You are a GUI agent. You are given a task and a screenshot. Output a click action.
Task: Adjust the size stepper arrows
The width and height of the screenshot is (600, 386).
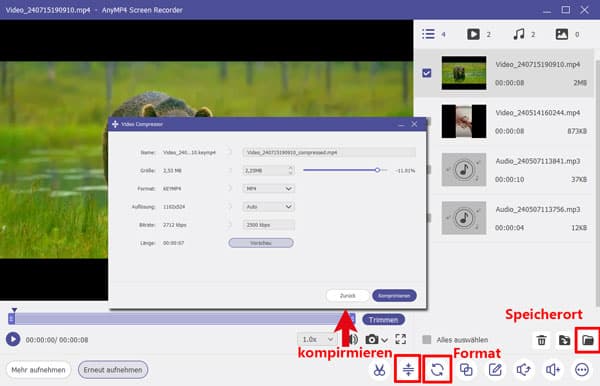pos(290,170)
